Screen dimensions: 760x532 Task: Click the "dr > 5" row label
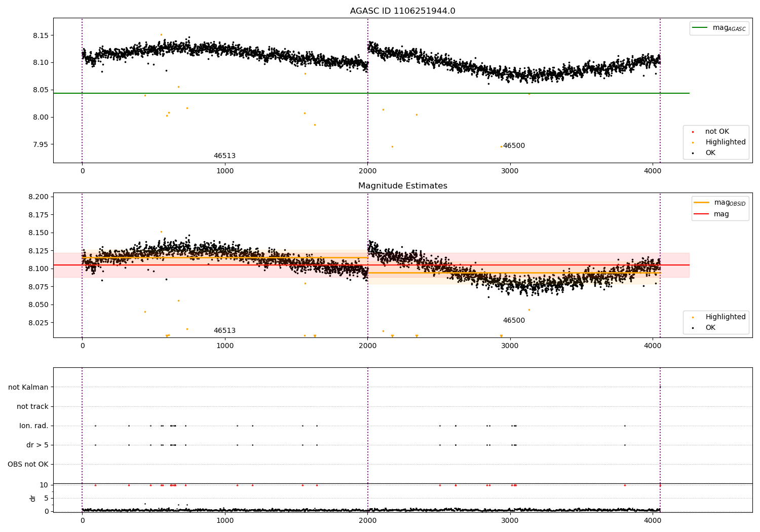[x=37, y=445]
